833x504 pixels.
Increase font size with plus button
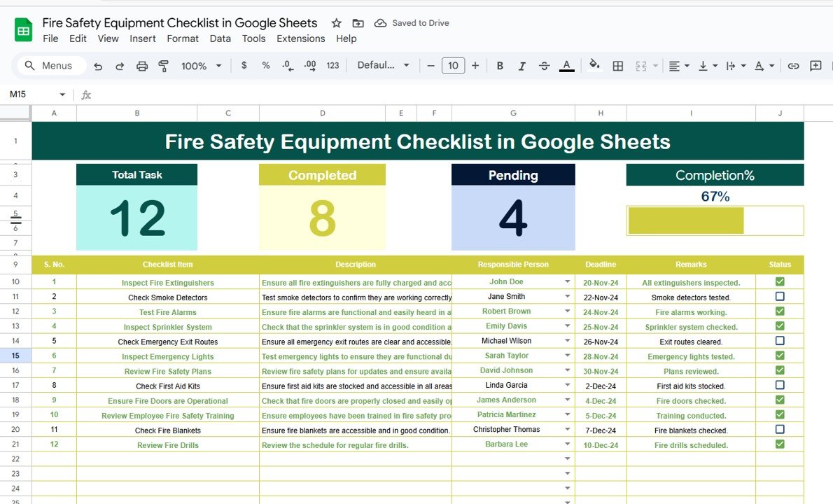475,66
